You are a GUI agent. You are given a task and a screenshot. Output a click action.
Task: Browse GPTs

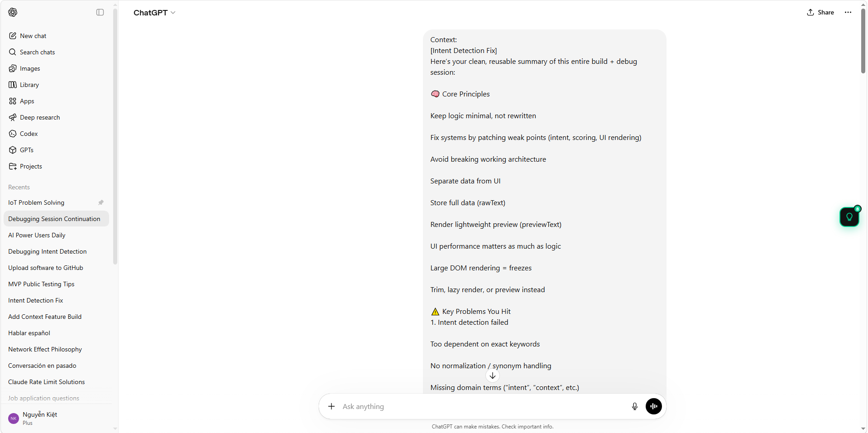coord(26,150)
